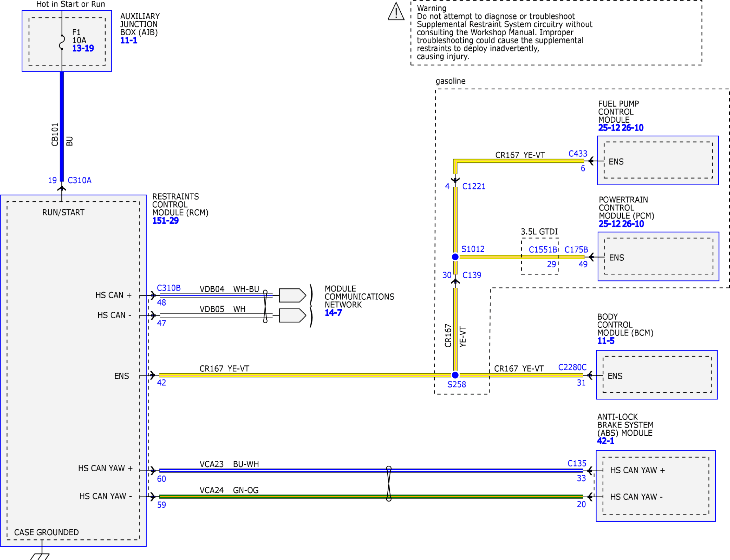
Task: Click the gasoline section label
Action: tap(451, 81)
